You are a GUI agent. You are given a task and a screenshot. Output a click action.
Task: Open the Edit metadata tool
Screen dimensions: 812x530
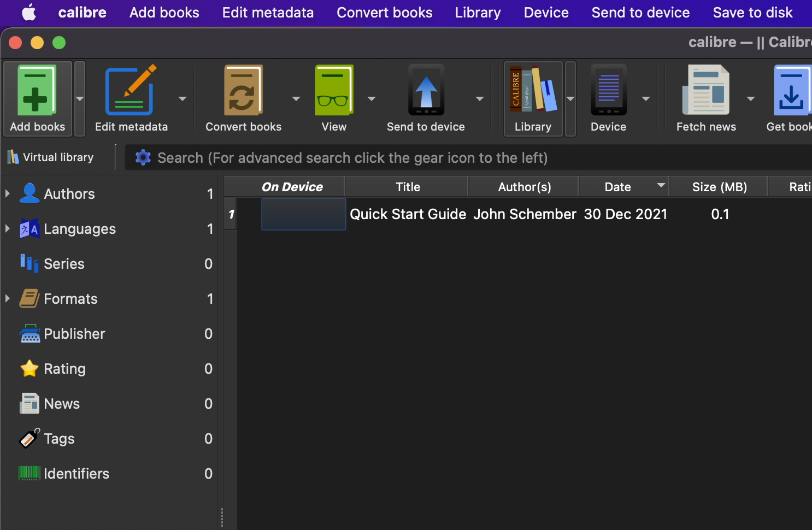(x=131, y=91)
